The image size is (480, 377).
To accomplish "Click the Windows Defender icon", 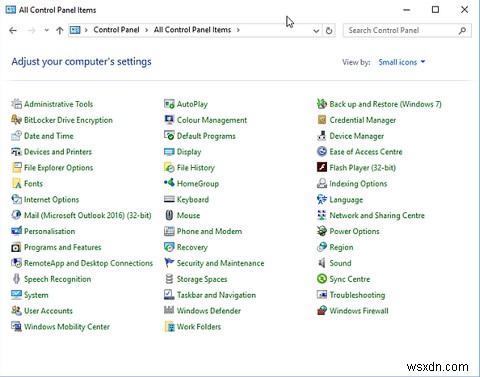I will 169,311.
